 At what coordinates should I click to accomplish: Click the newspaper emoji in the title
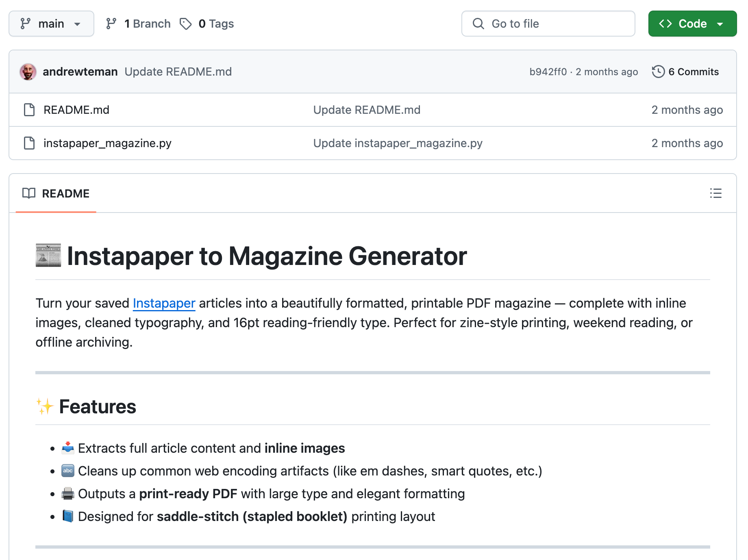click(48, 255)
